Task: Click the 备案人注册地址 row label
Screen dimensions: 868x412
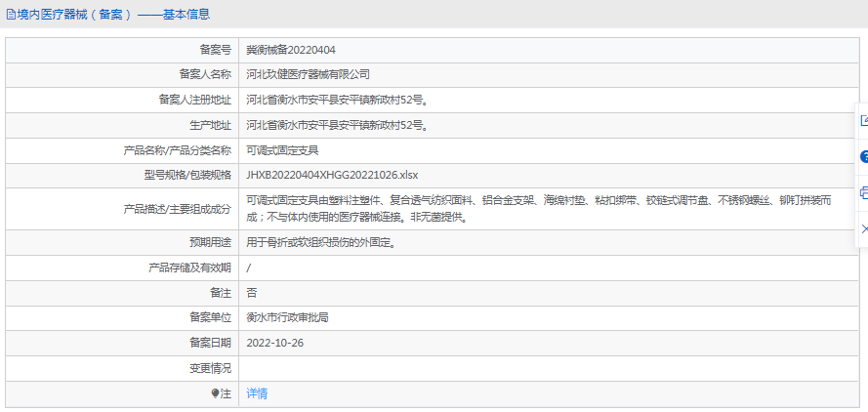Action: pyautogui.click(x=195, y=101)
